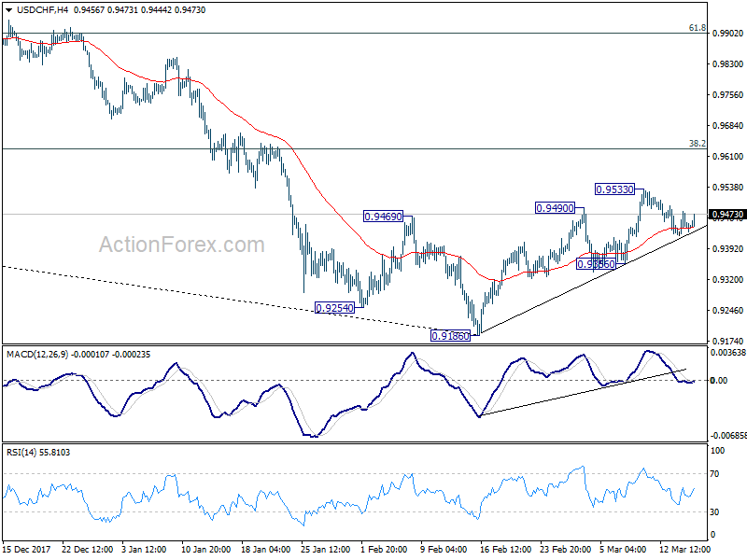This screenshot has width=747, height=560.
Task: Select the 0.95330 price label
Action: coord(615,189)
